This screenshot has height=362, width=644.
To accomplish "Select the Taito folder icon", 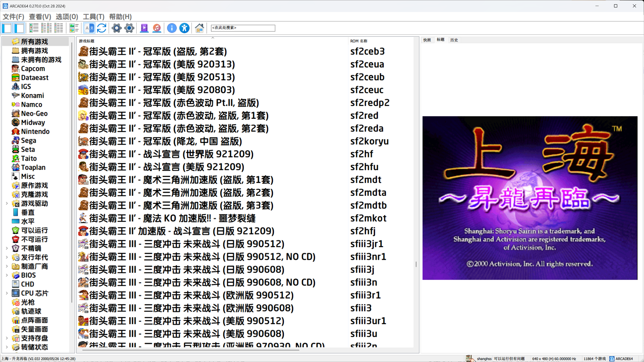I will [x=15, y=158].
